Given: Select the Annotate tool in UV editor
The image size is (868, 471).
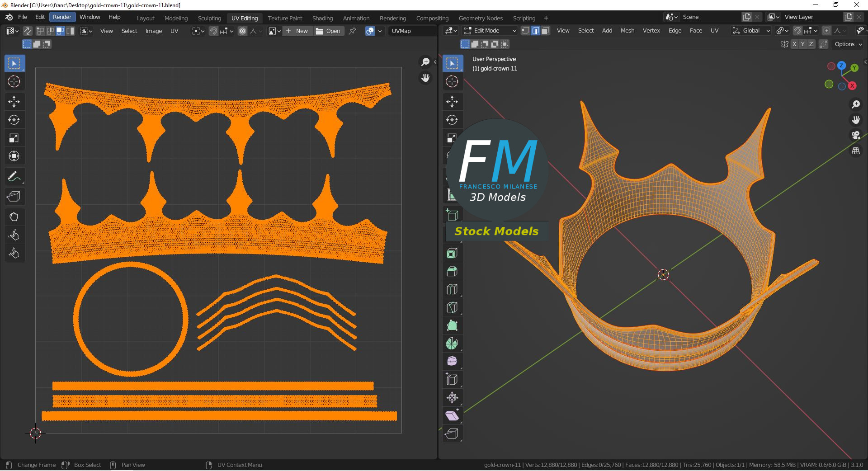Looking at the screenshot, I should [x=14, y=176].
